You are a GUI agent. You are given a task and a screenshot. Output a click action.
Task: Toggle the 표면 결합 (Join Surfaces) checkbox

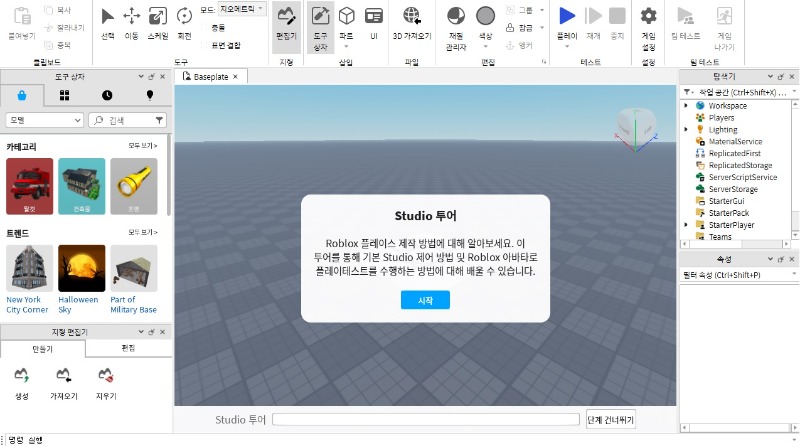tap(205, 45)
